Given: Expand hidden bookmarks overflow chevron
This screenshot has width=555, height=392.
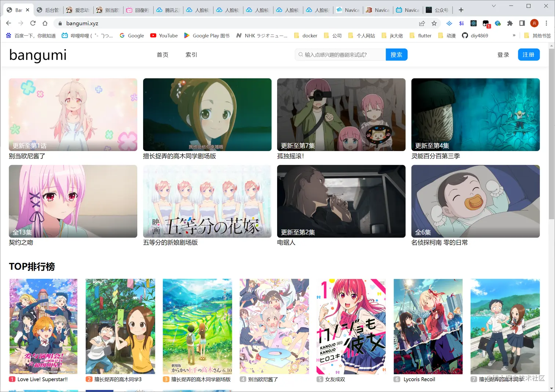Looking at the screenshot, I should (x=514, y=36).
